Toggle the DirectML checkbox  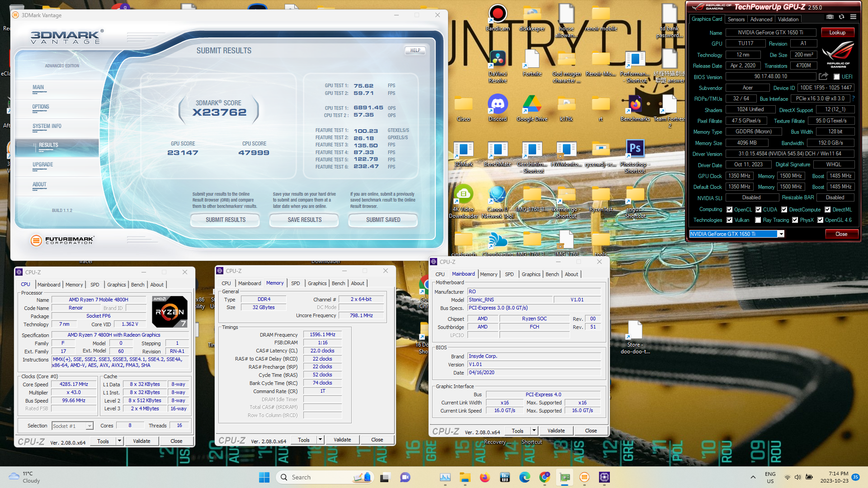(x=827, y=210)
